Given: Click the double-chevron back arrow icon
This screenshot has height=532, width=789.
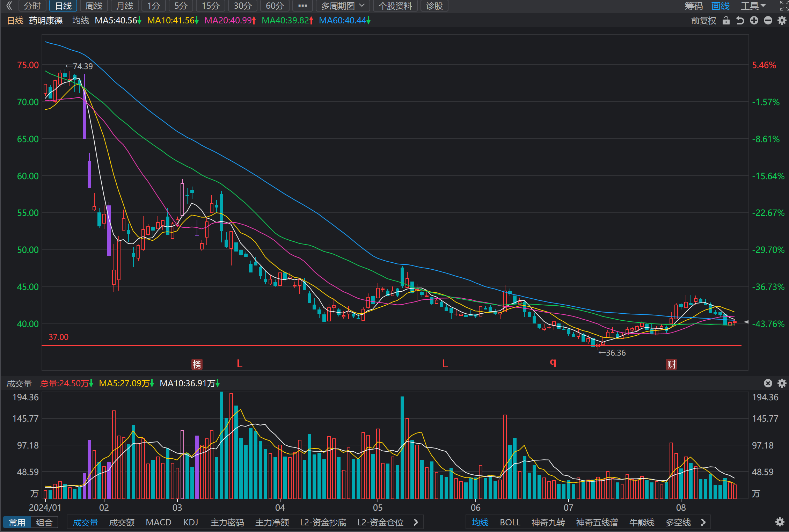Looking at the screenshot, I should point(9,6).
